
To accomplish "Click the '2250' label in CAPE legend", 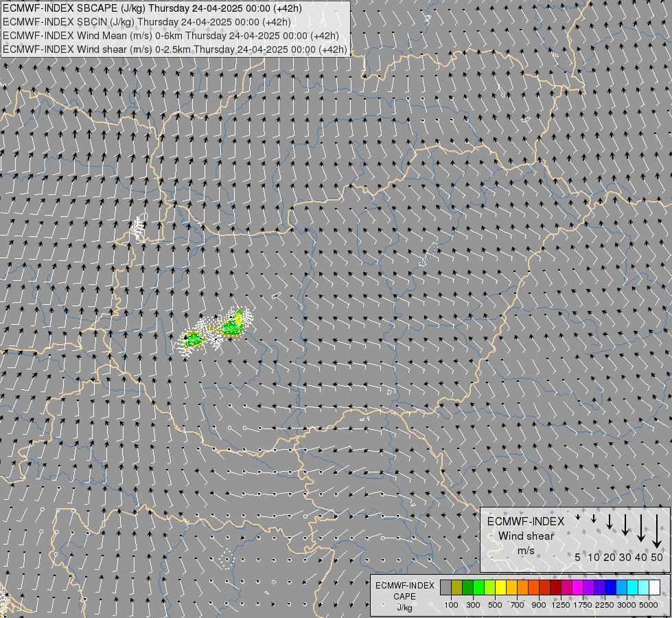I will click(605, 605).
